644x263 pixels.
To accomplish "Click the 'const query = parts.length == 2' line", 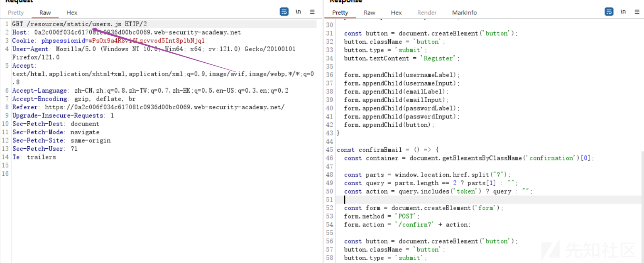I will click(431, 183).
